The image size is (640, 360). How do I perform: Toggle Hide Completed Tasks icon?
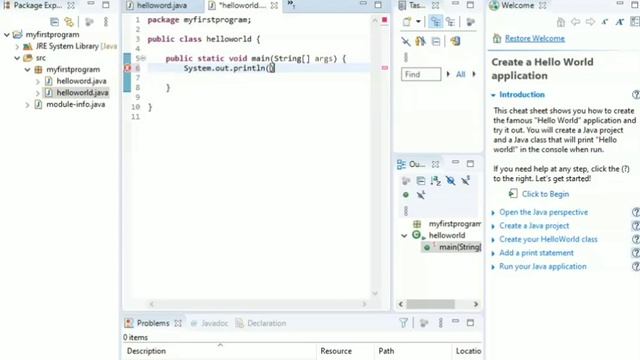point(406,41)
